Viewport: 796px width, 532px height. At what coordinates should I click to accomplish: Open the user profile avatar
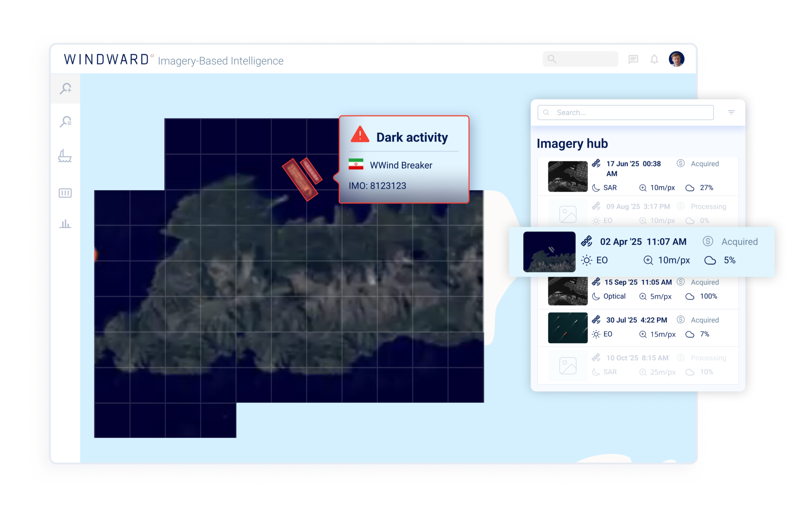tap(677, 59)
